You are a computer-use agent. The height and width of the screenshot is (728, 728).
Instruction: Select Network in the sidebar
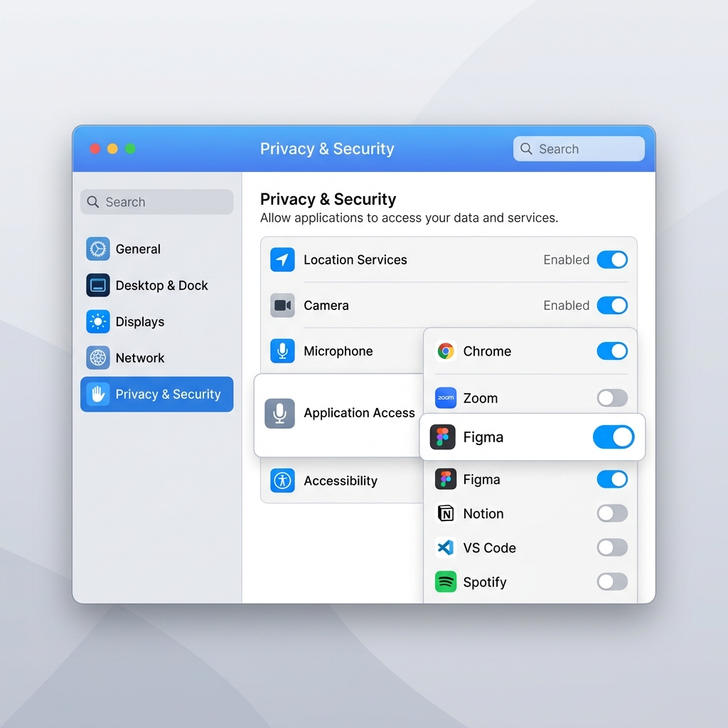[157, 358]
